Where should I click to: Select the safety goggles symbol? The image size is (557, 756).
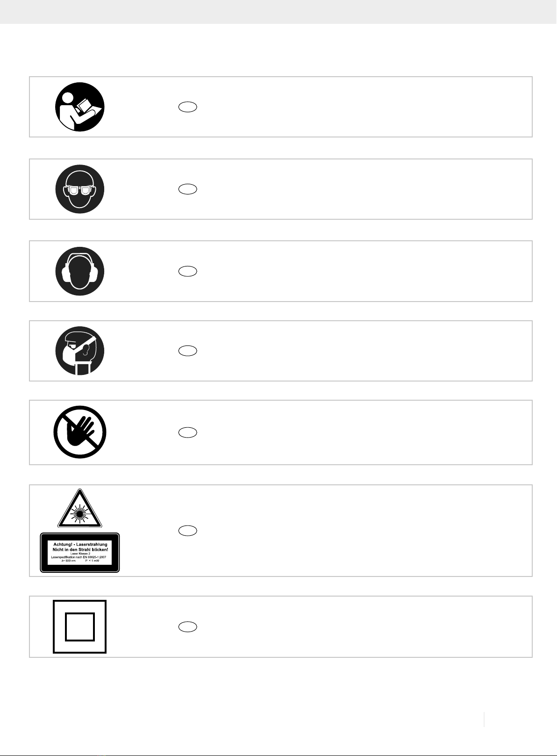(80, 189)
